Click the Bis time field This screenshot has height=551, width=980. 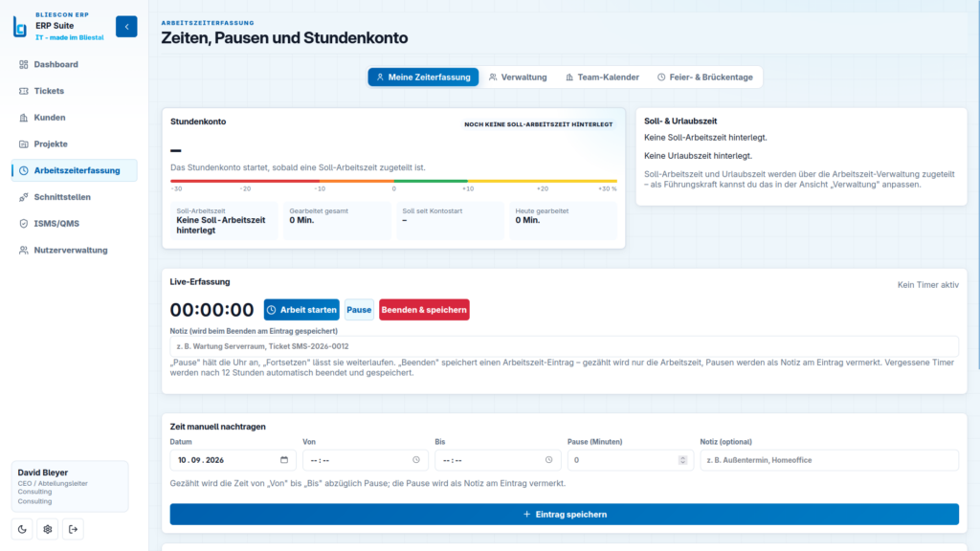(498, 460)
